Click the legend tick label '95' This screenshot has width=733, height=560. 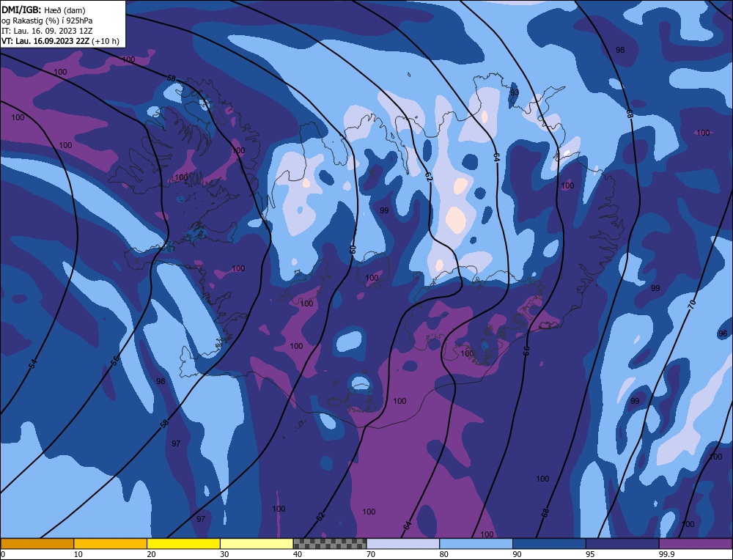[590, 554]
